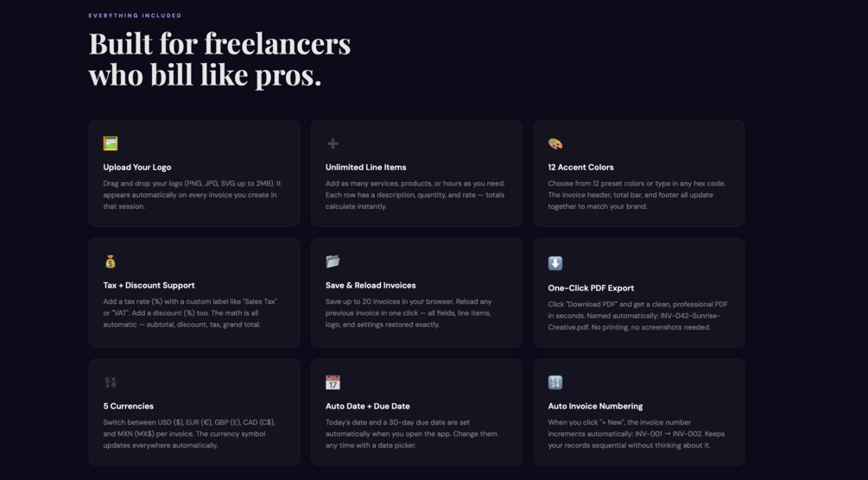
Task: Click the Auto Invoice Numbering title
Action: click(595, 407)
